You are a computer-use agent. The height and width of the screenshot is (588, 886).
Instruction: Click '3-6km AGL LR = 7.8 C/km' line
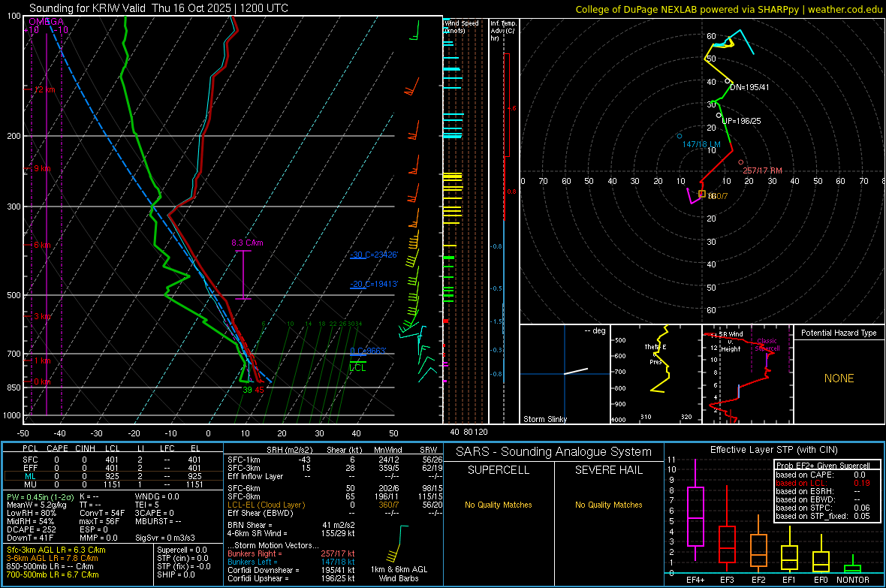tap(53, 558)
